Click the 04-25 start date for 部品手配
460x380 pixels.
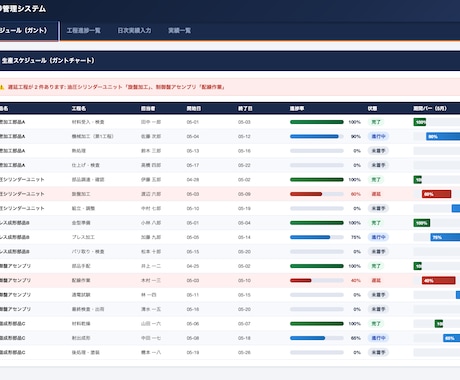coord(193,266)
